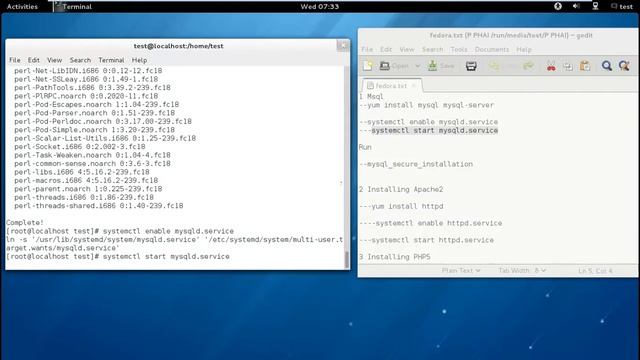Screen dimensions: 640x360
Task: Click perl-Pod-Perldoc.noarch line in terminal
Action: [x=103, y=122]
